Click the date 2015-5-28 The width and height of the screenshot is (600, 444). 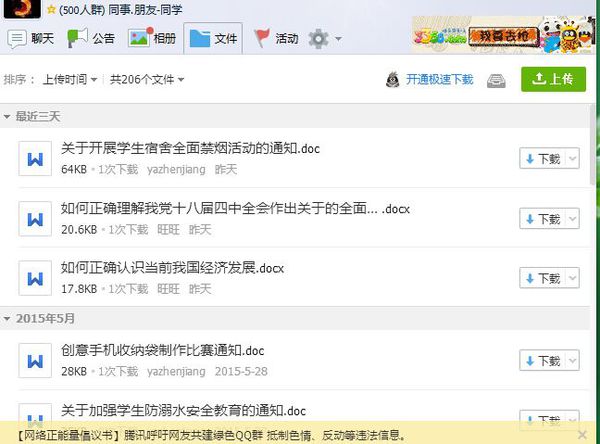coord(241,371)
